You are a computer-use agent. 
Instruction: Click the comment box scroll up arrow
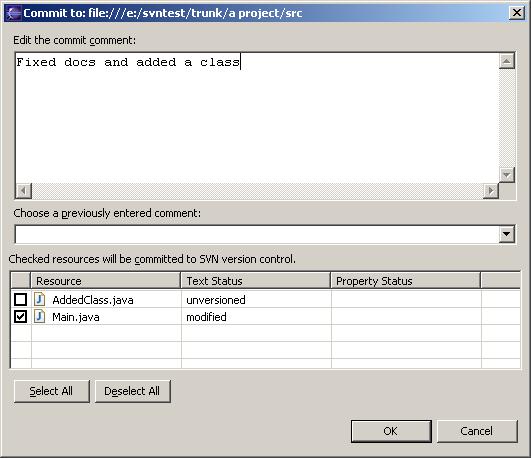(507, 61)
